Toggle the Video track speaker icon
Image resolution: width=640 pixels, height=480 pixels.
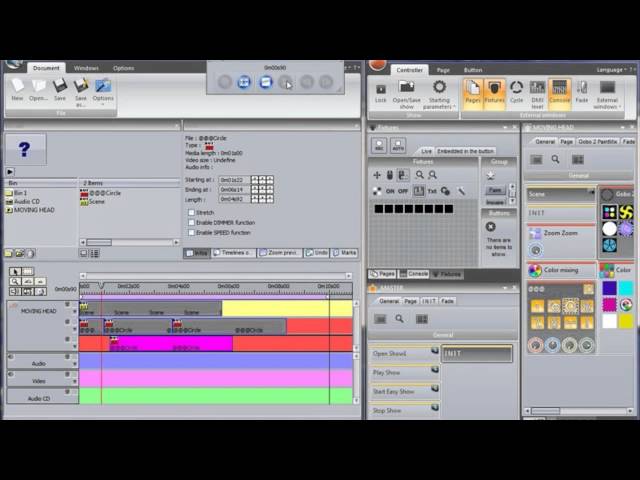(x=11, y=374)
